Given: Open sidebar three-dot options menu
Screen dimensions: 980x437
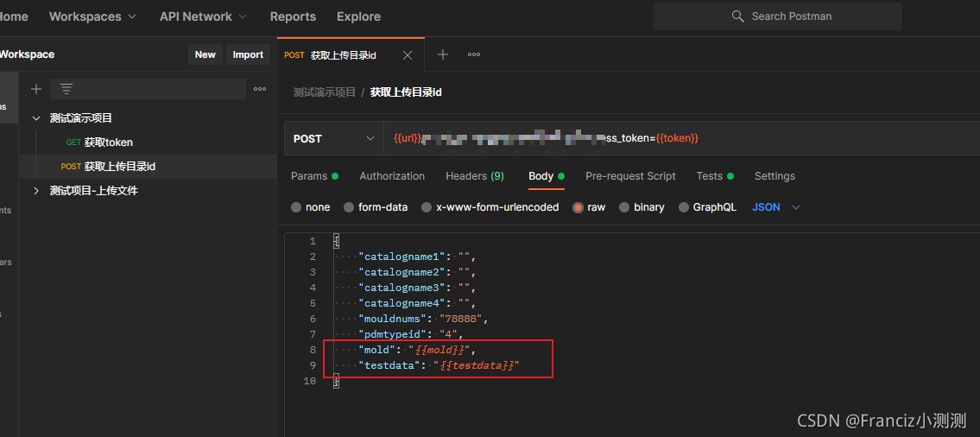Looking at the screenshot, I should coord(260,89).
